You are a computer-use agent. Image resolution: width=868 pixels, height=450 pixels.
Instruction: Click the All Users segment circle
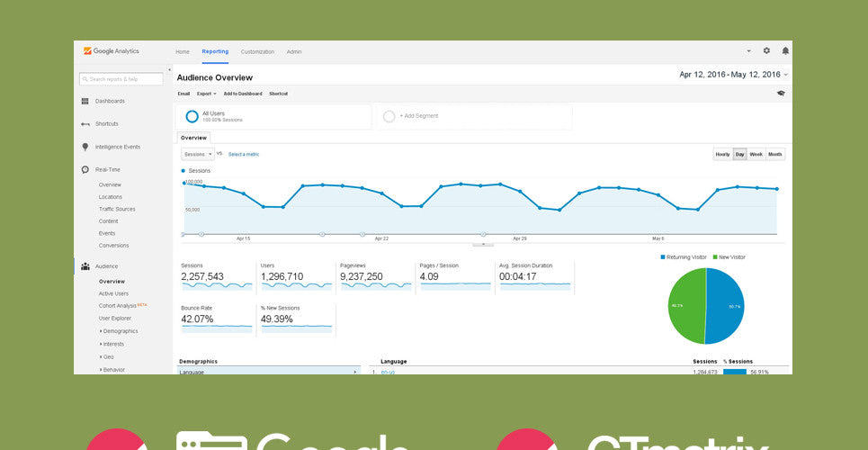[192, 116]
